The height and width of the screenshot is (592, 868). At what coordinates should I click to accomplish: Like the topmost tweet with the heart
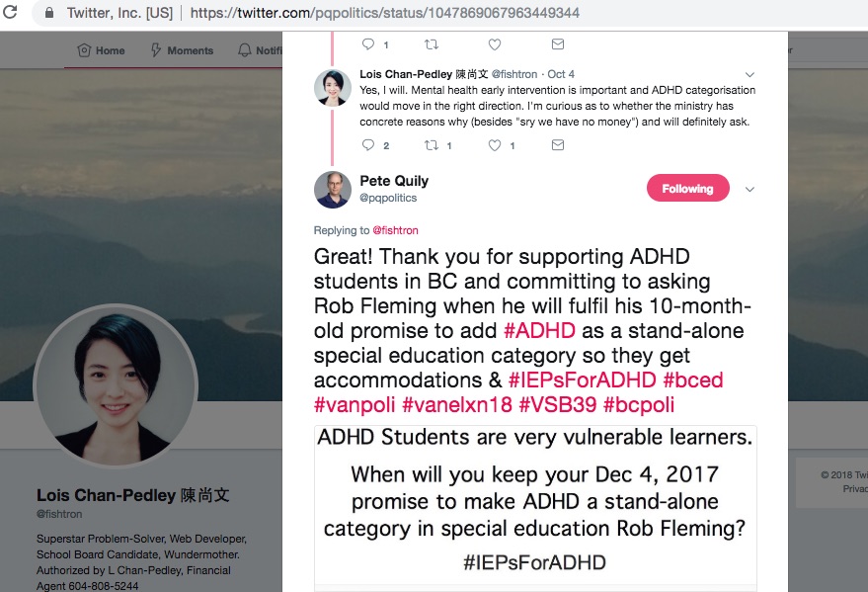click(495, 44)
